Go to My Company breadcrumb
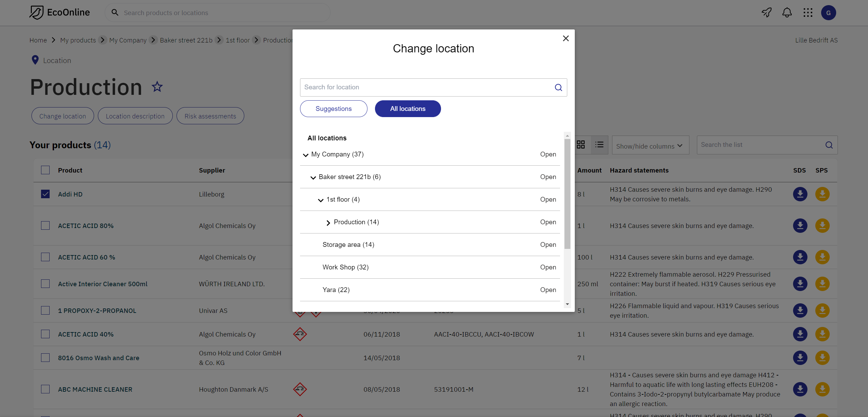The height and width of the screenshot is (417, 868). (x=128, y=40)
